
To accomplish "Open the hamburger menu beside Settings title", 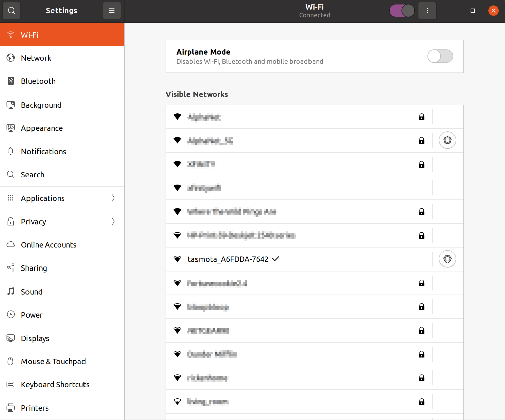I will 112,11.
